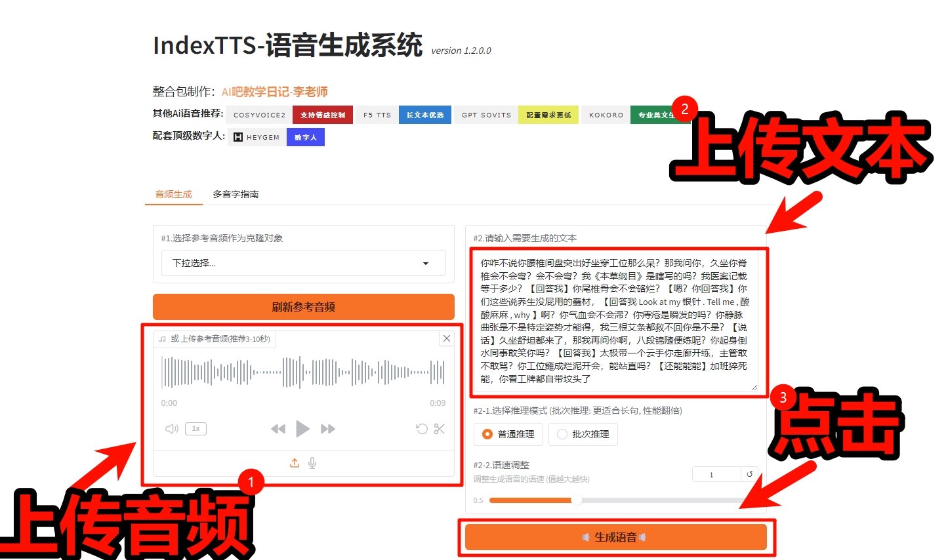Click the rewind icon in audio player
948x560 pixels.
point(278,428)
